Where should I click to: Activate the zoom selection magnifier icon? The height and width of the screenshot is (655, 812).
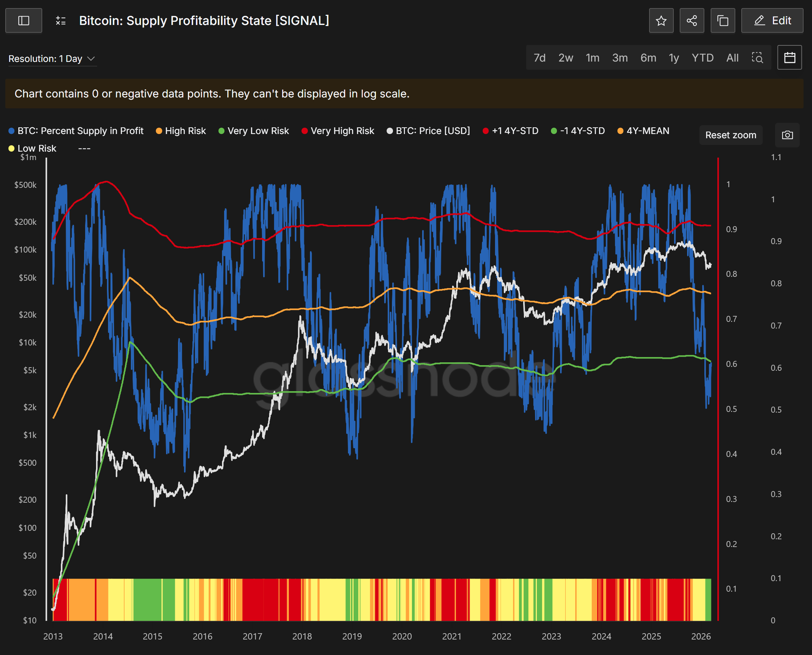(x=757, y=58)
